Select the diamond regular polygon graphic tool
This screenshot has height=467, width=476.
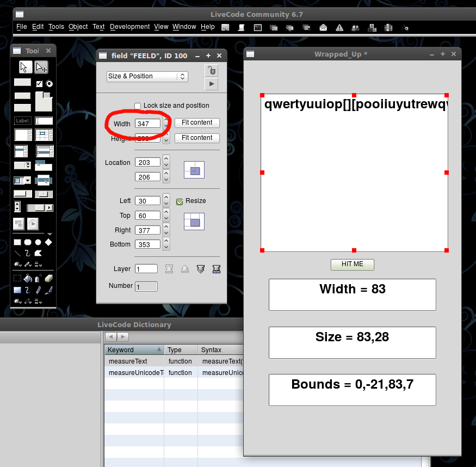coord(48,242)
